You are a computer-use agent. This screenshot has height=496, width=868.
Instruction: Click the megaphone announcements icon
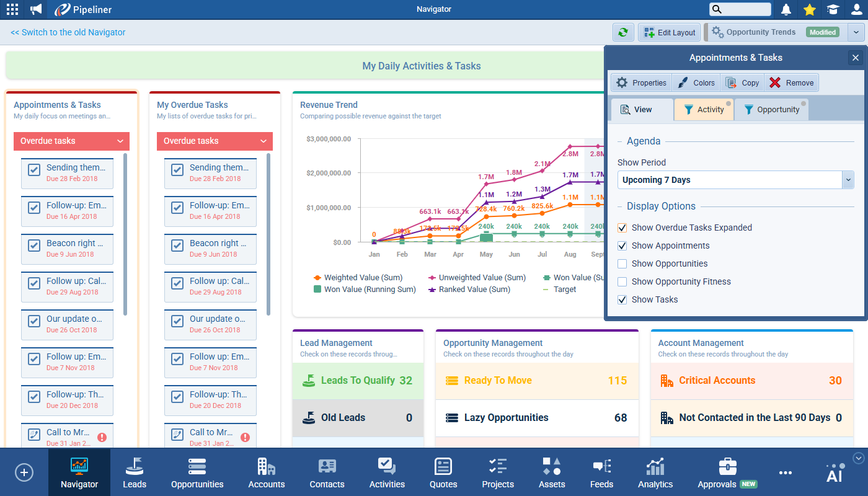click(36, 9)
